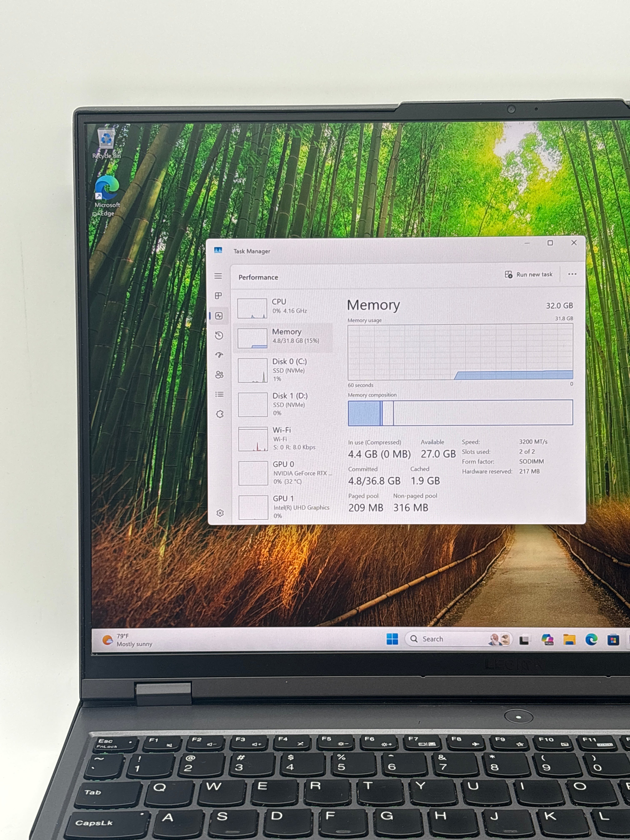Open the Details list icon in sidebar
Image resolution: width=630 pixels, height=840 pixels.
(220, 394)
